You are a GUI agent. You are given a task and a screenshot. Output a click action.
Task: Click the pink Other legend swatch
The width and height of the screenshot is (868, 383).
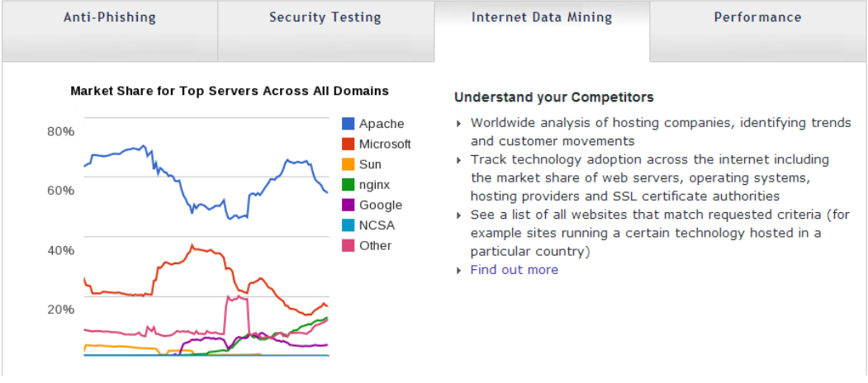click(x=349, y=245)
